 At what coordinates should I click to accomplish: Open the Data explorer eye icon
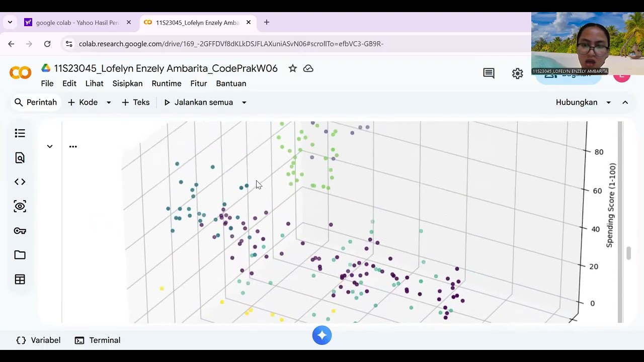tap(20, 206)
